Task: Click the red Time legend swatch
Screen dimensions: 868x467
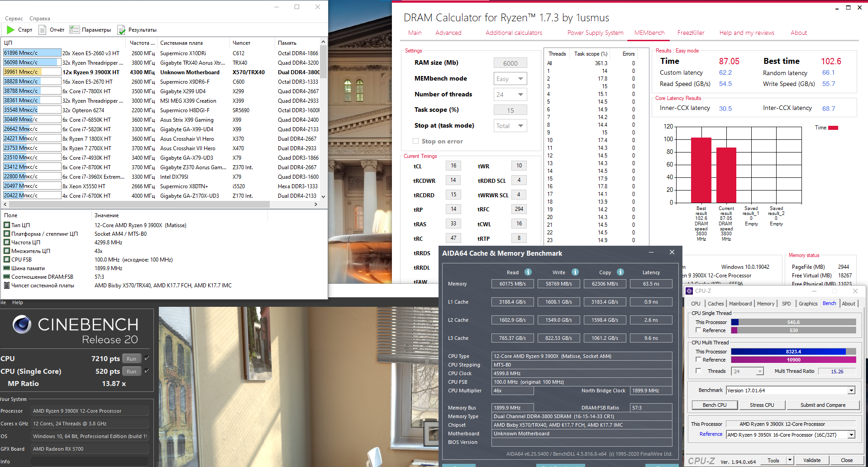Action: 833,128
